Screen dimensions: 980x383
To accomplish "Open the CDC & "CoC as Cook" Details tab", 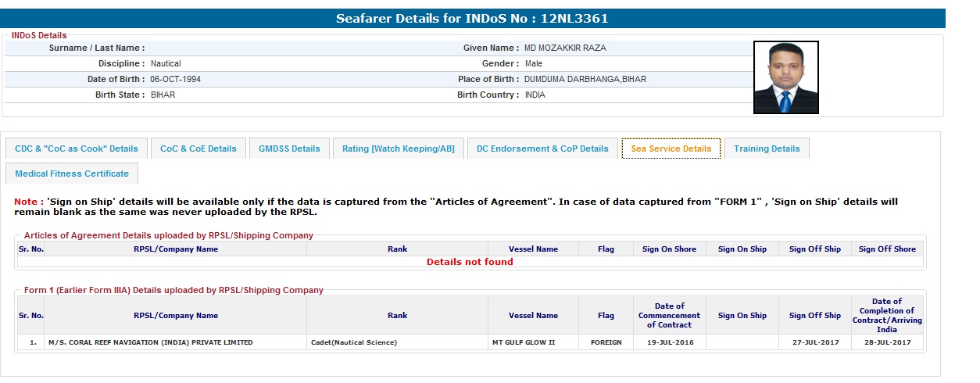I will click(x=77, y=149).
